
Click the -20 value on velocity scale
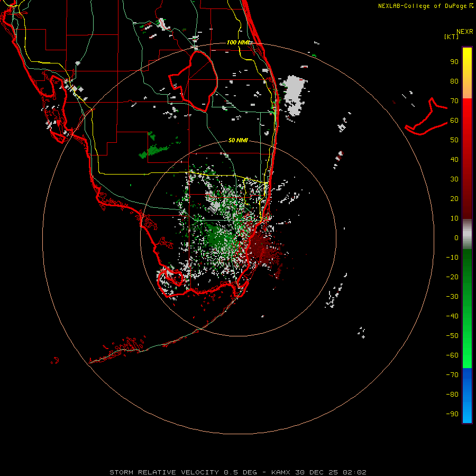pyautogui.click(x=452, y=277)
